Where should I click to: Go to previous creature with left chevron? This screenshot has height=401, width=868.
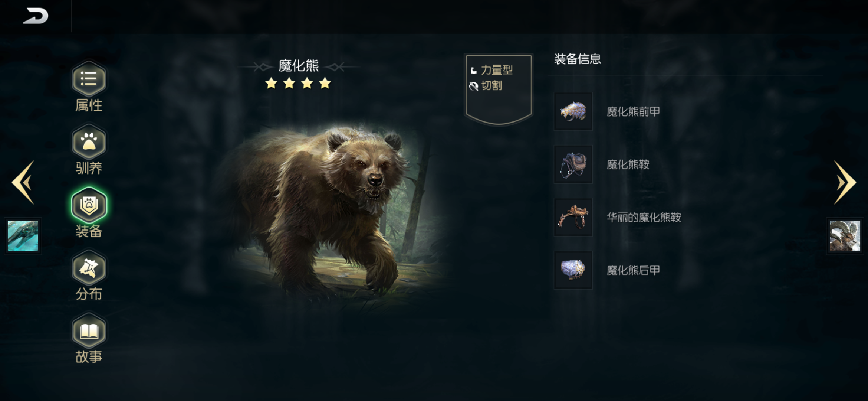pos(23,182)
